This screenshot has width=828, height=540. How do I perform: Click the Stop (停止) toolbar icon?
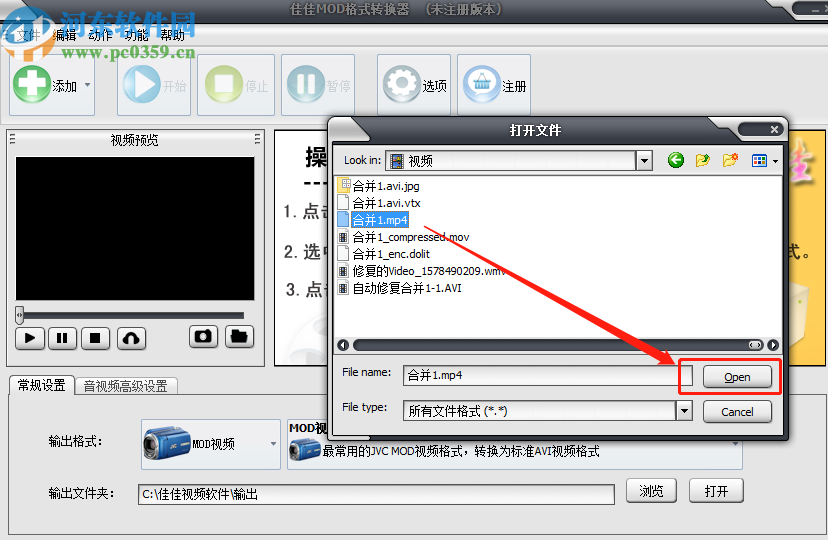223,84
